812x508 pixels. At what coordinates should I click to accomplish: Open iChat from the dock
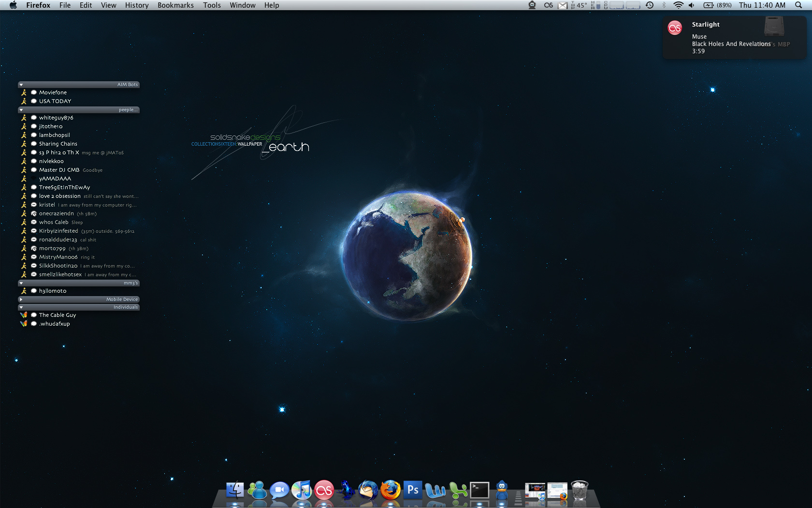click(279, 490)
